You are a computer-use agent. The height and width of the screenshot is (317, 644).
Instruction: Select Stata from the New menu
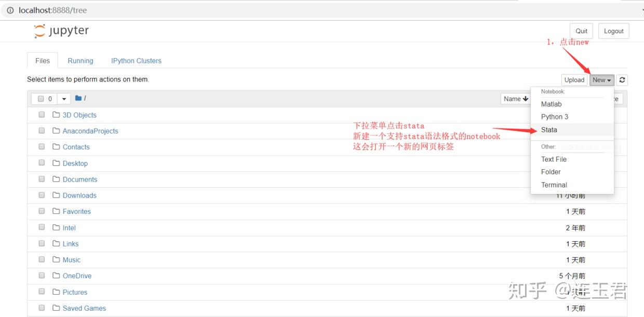tap(549, 130)
